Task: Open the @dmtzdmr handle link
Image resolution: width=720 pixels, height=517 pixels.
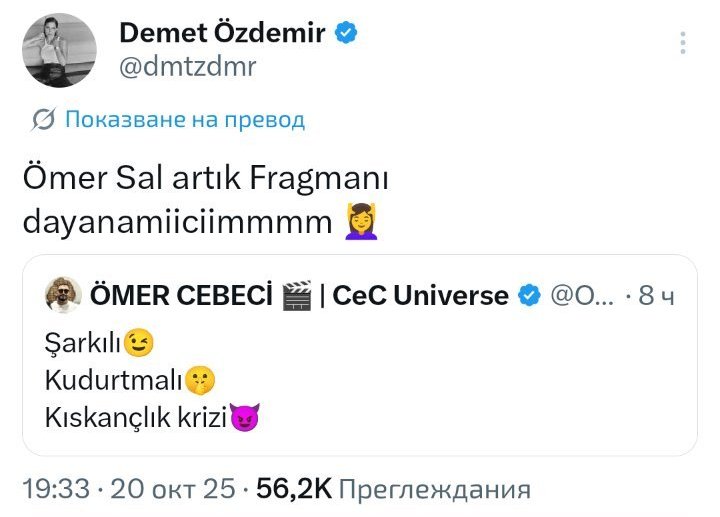Action: (187, 67)
